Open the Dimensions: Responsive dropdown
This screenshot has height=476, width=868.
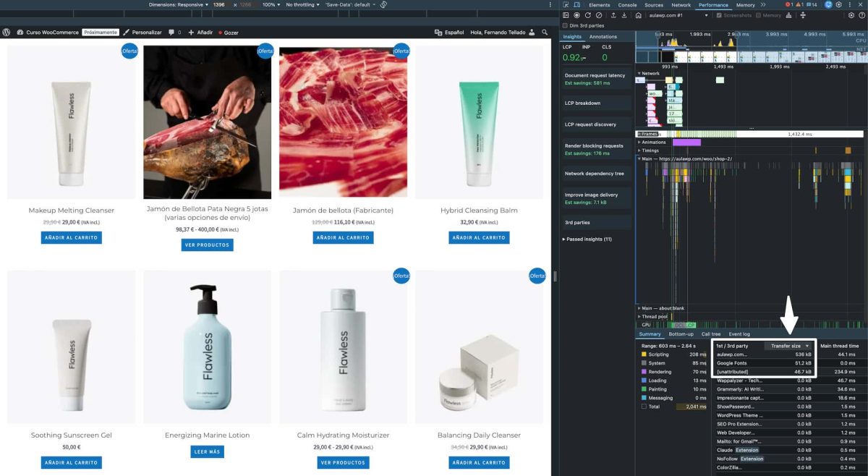pyautogui.click(x=179, y=4)
